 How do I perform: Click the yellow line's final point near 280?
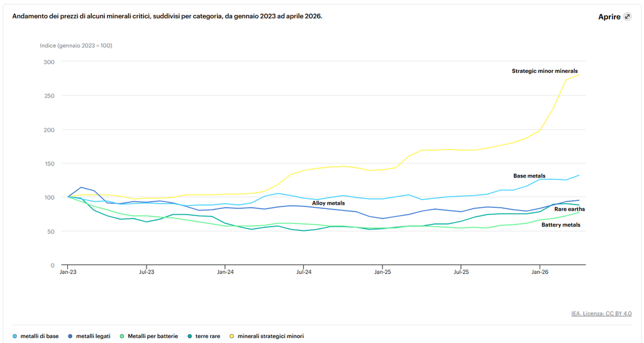[579, 75]
